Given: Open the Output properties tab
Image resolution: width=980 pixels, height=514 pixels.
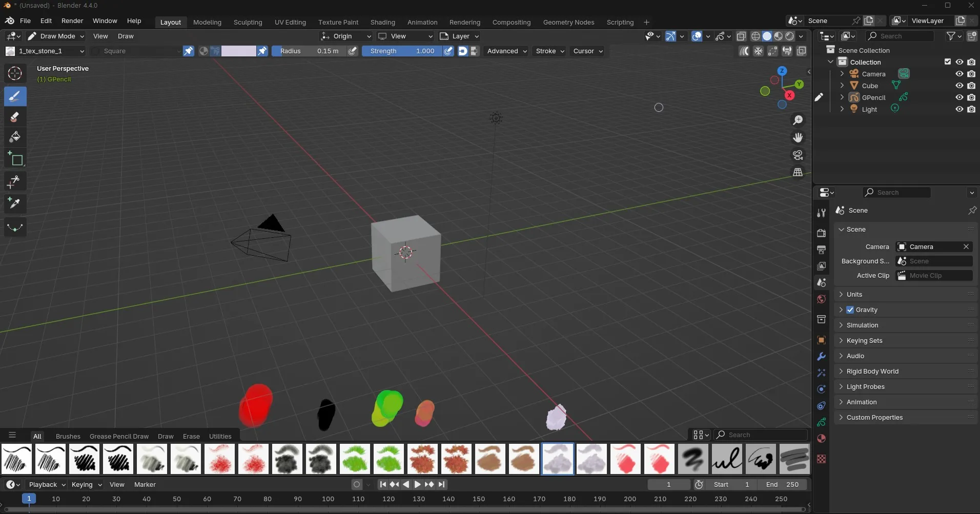Looking at the screenshot, I should coord(821,250).
